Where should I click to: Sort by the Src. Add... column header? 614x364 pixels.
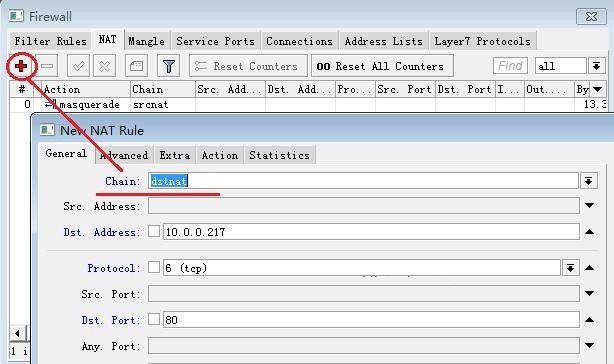pyautogui.click(x=230, y=89)
